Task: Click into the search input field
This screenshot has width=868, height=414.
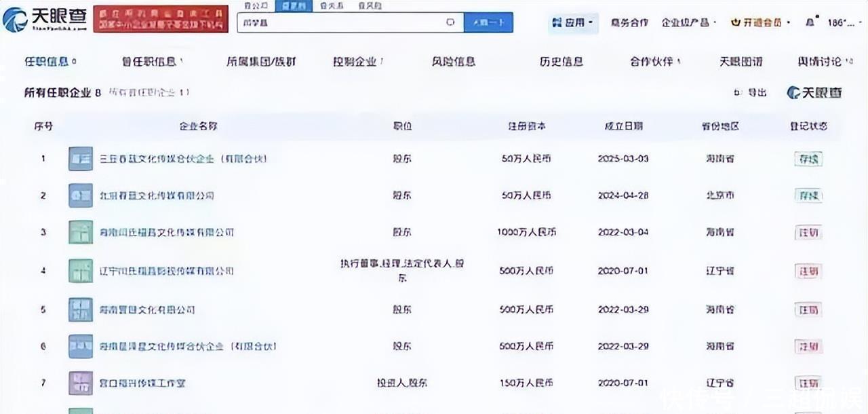Action: click(339, 22)
